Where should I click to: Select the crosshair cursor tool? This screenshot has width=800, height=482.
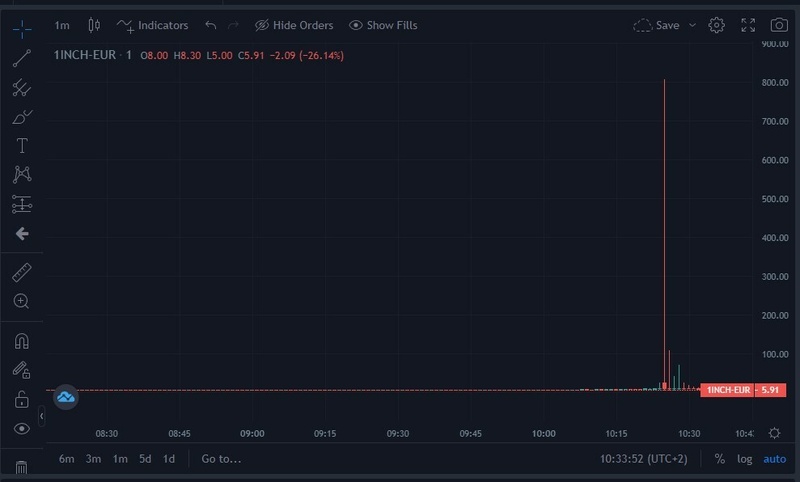click(x=22, y=29)
